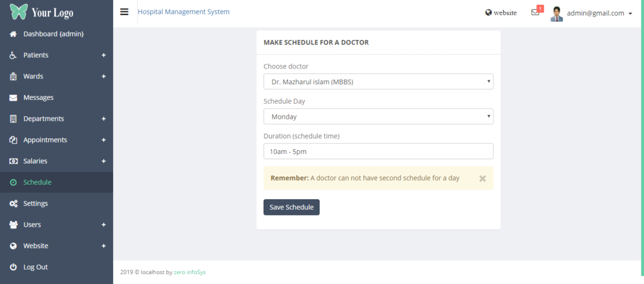Open the Departments menu item
Screen dimensions: 644x284
click(43, 119)
